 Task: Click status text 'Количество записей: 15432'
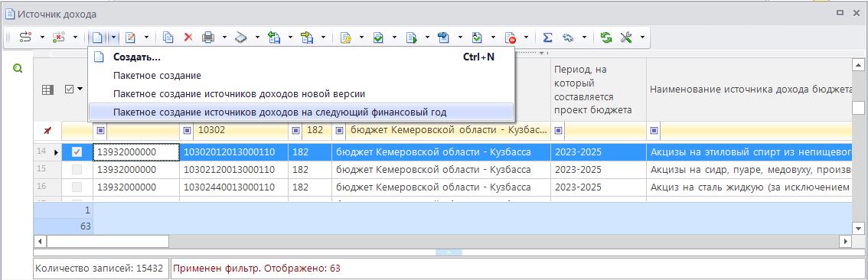click(99, 269)
